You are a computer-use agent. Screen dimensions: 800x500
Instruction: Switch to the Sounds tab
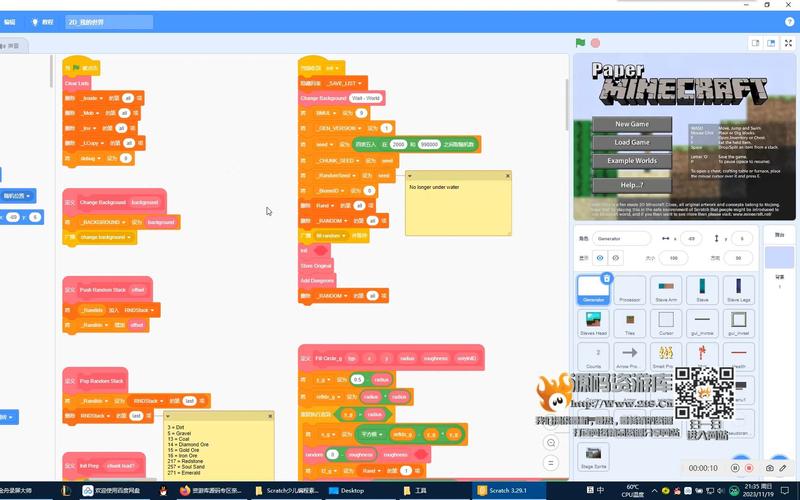[12, 46]
